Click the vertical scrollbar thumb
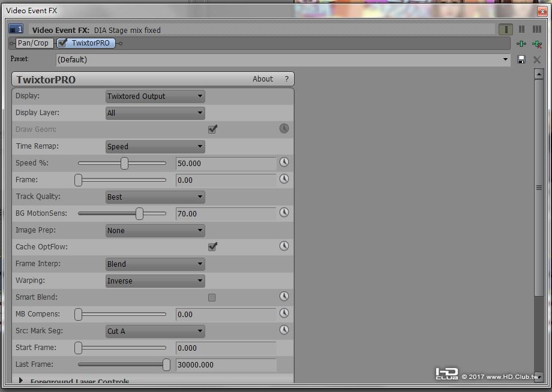552x392 pixels. click(539, 188)
